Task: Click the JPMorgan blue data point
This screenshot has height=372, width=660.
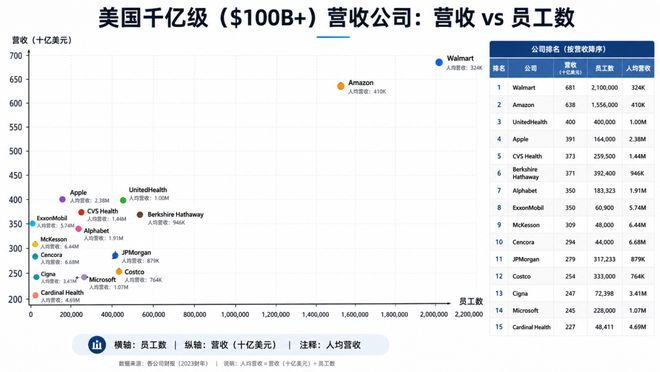Action: [x=115, y=255]
